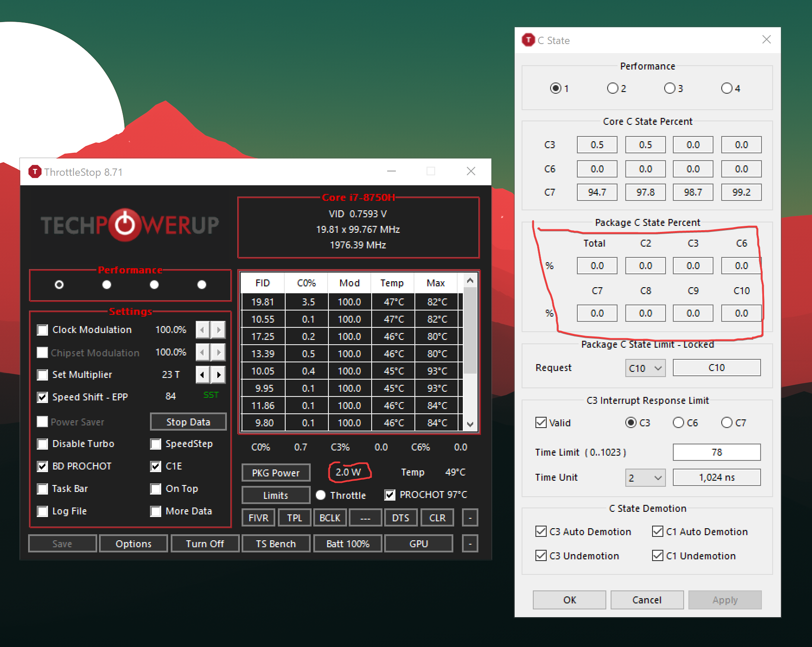
Task: Click the minus button beside GPU
Action: (x=470, y=544)
